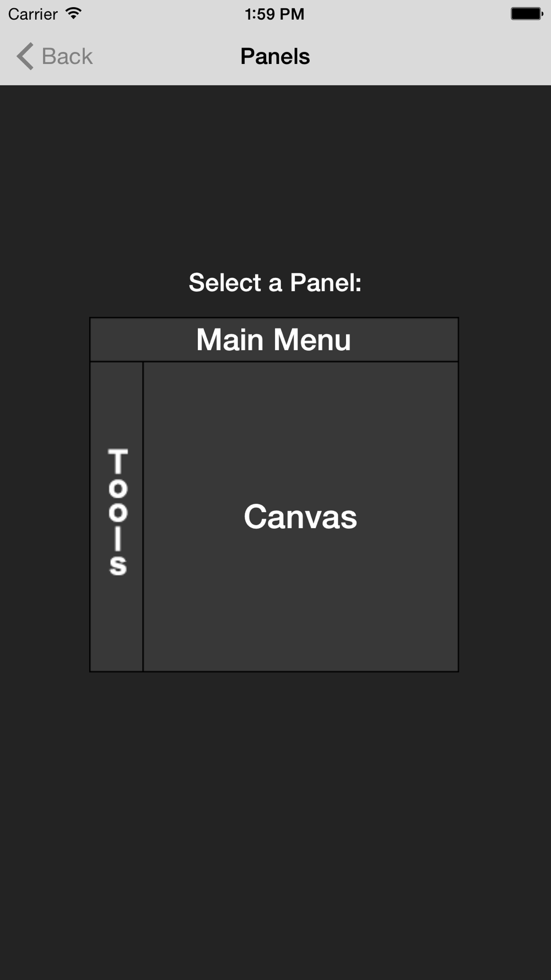Screen dimensions: 551x980
Task: Open the Canvas panel
Action: point(300,516)
